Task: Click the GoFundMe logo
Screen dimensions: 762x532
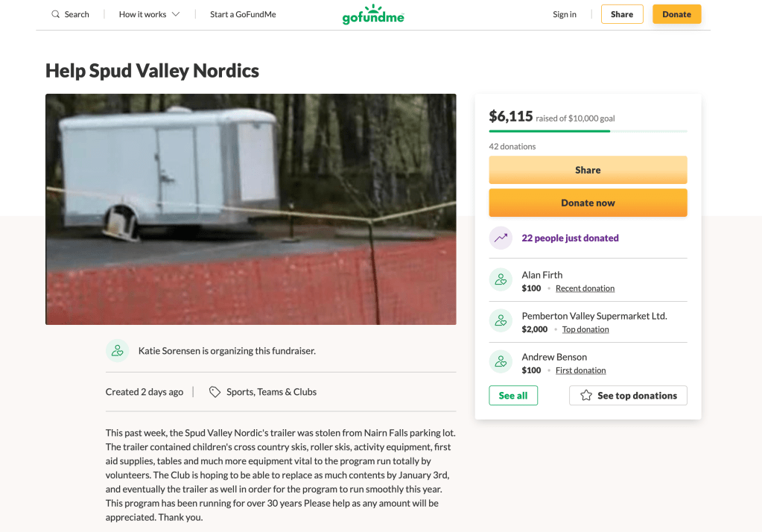Action: [373, 16]
